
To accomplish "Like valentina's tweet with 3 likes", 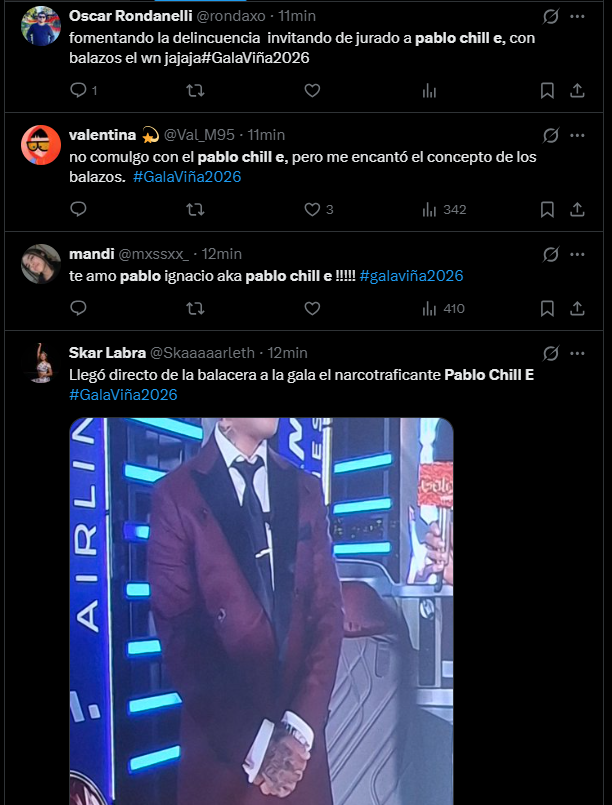I will pos(312,209).
